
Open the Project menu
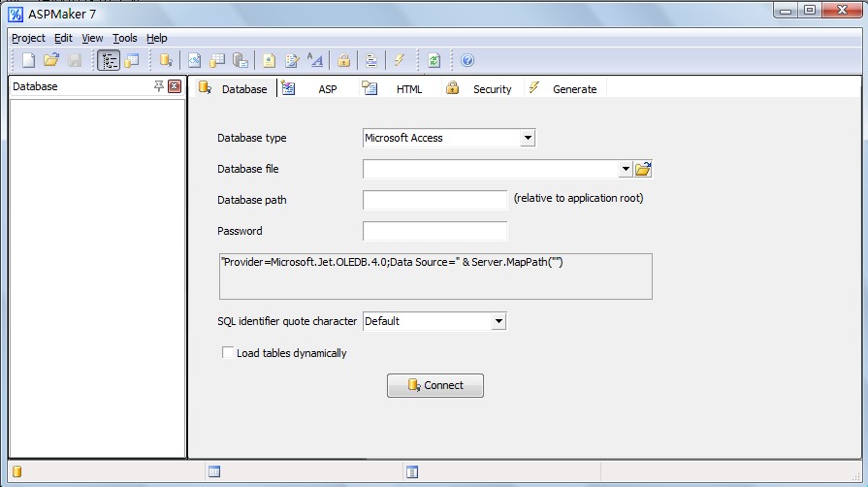tap(28, 38)
